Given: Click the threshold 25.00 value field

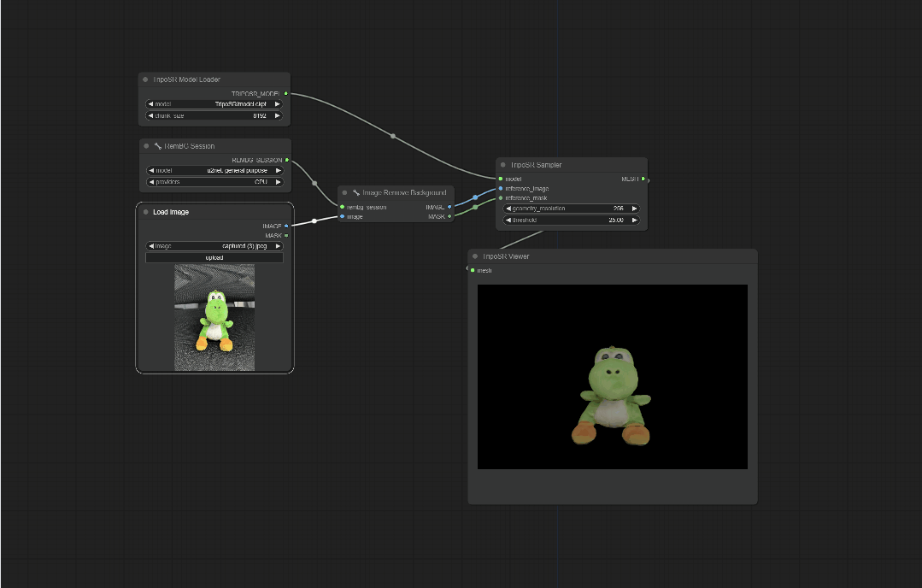Looking at the screenshot, I should click(572, 220).
